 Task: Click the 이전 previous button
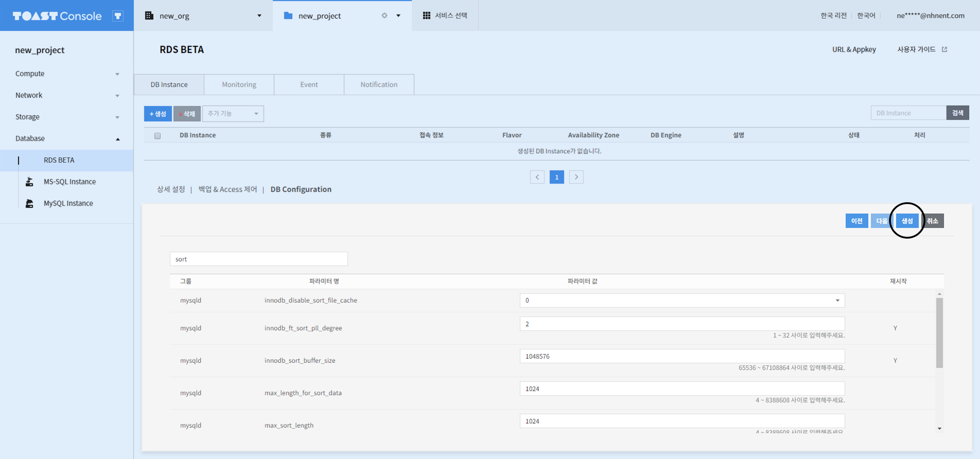[x=857, y=221]
